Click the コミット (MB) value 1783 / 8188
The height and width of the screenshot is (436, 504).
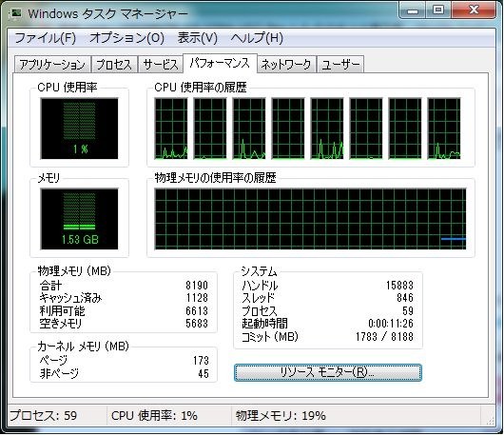tap(384, 337)
